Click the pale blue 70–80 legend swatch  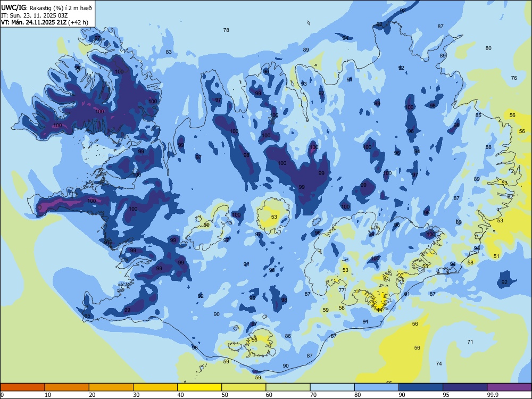(332, 387)
